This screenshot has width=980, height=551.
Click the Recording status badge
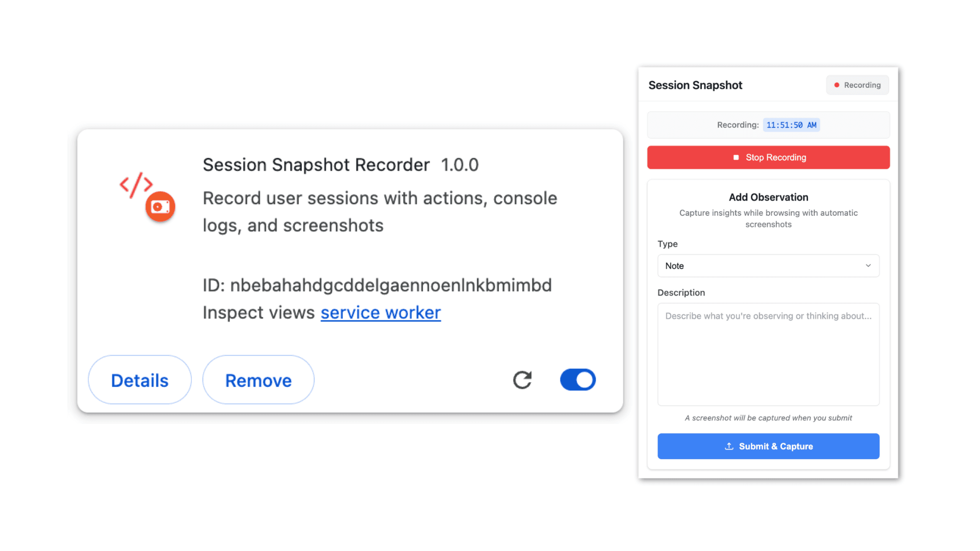click(x=857, y=85)
